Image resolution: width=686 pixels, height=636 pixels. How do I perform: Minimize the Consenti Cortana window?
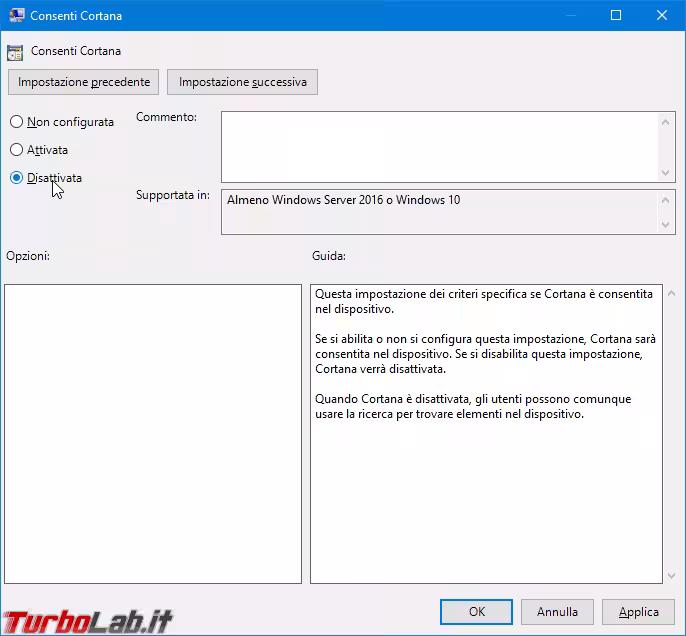pos(570,15)
